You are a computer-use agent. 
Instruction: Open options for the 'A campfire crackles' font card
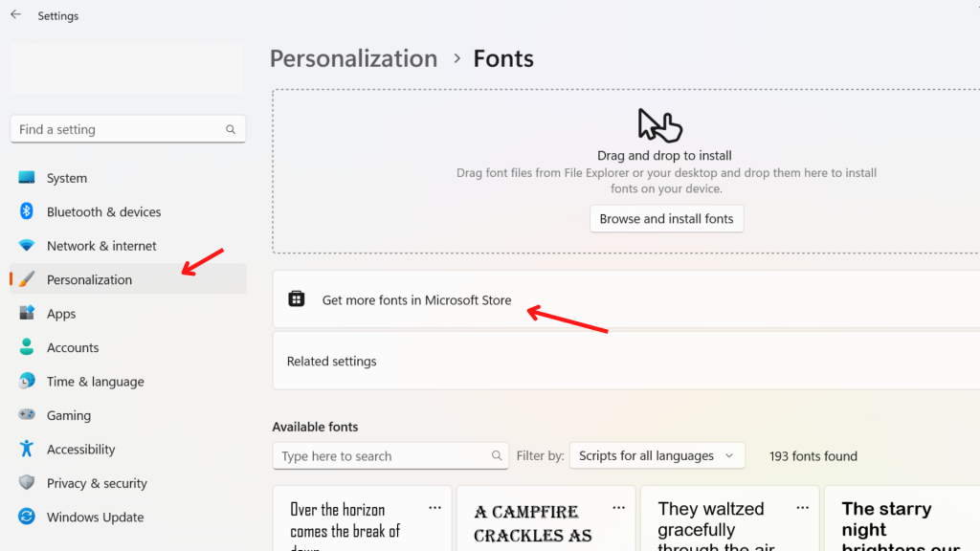point(619,508)
